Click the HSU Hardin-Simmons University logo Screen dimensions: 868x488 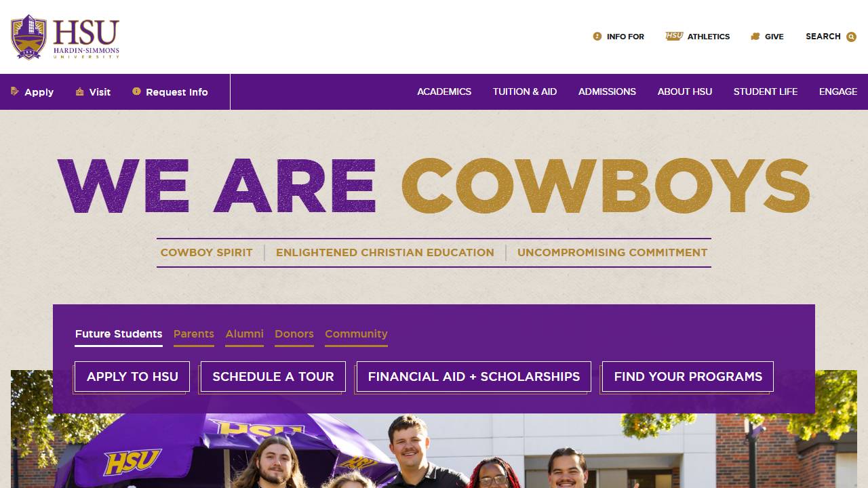coord(65,37)
